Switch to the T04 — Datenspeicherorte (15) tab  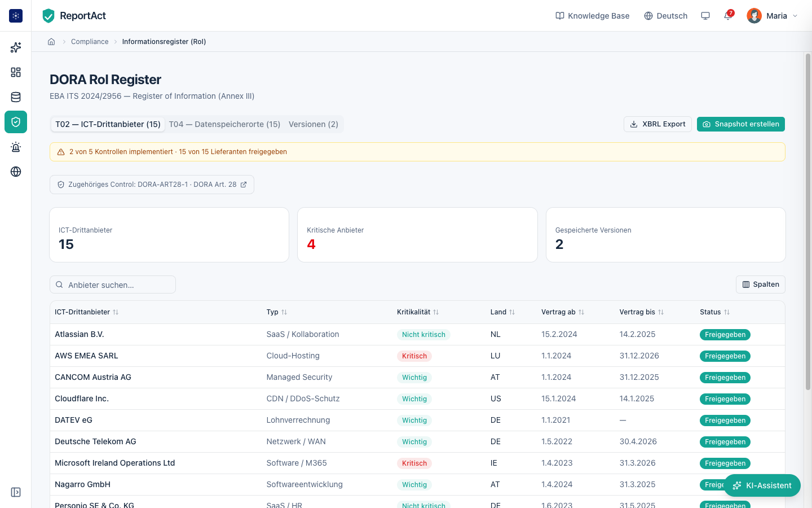click(224, 124)
